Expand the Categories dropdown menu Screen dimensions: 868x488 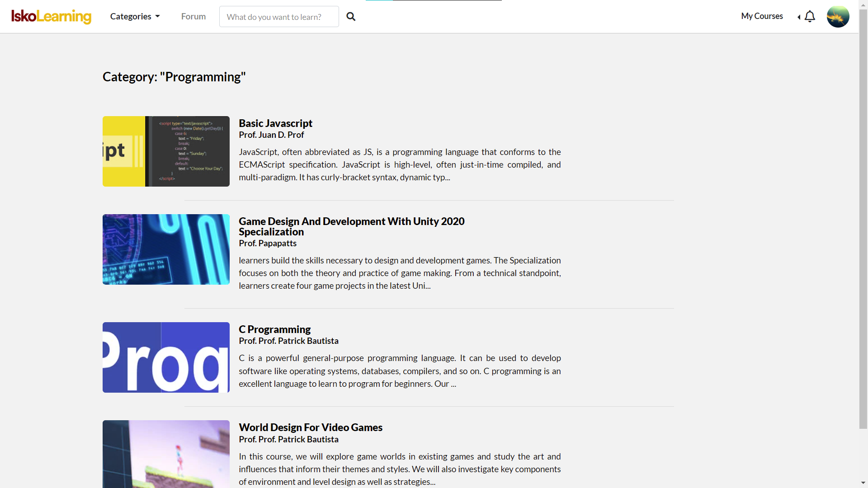135,16
